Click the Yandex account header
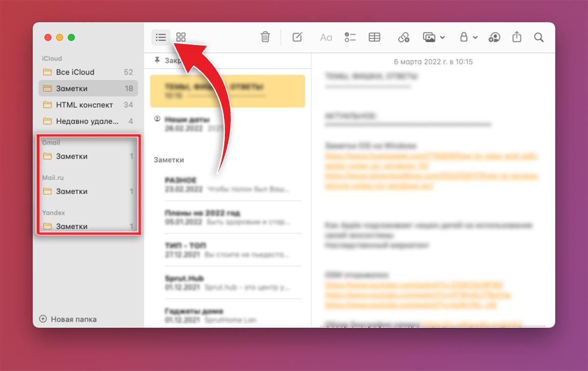 (53, 213)
